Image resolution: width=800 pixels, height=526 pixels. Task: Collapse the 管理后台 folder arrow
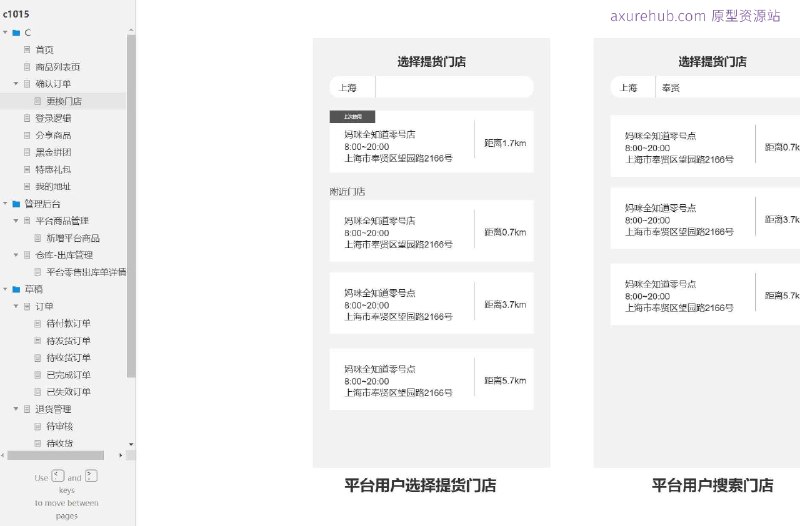tap(5, 204)
